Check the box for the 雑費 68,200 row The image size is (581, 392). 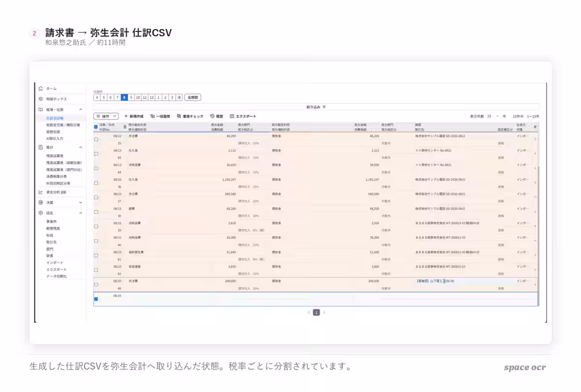click(x=96, y=212)
